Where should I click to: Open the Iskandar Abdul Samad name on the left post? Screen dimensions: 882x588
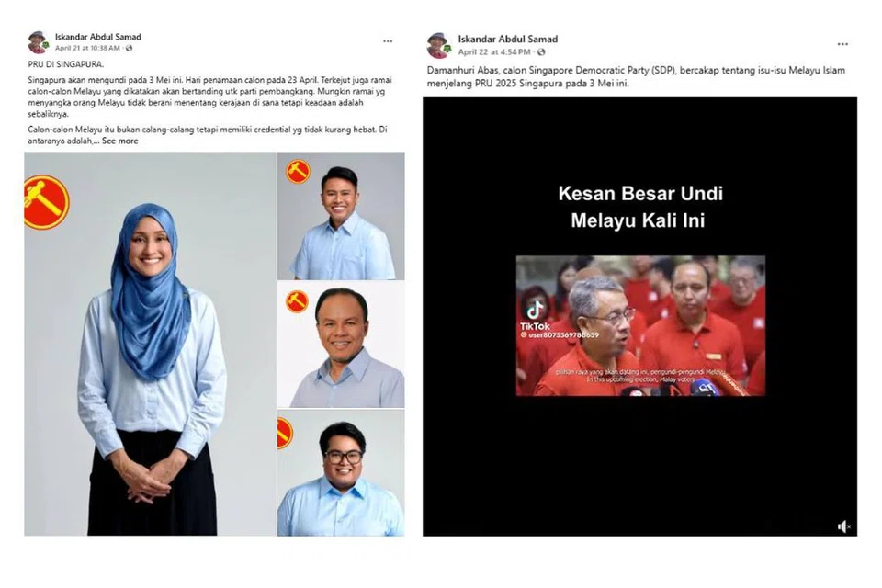(98, 37)
